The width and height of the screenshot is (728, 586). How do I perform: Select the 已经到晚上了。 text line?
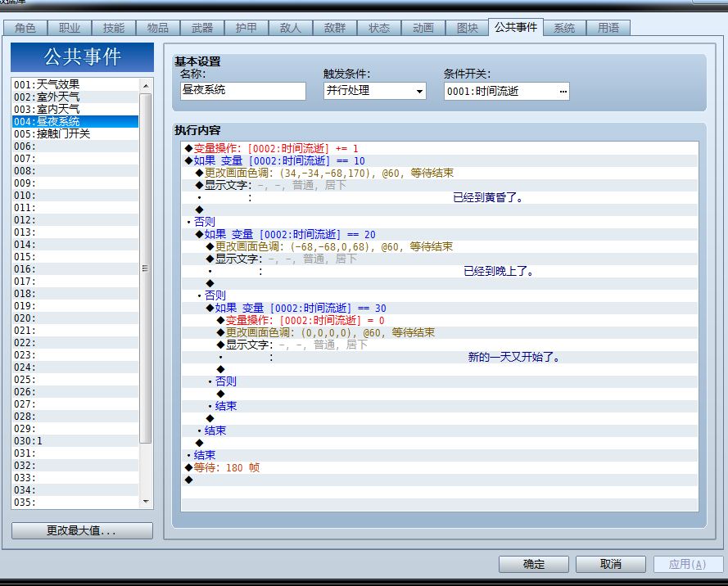(439, 271)
